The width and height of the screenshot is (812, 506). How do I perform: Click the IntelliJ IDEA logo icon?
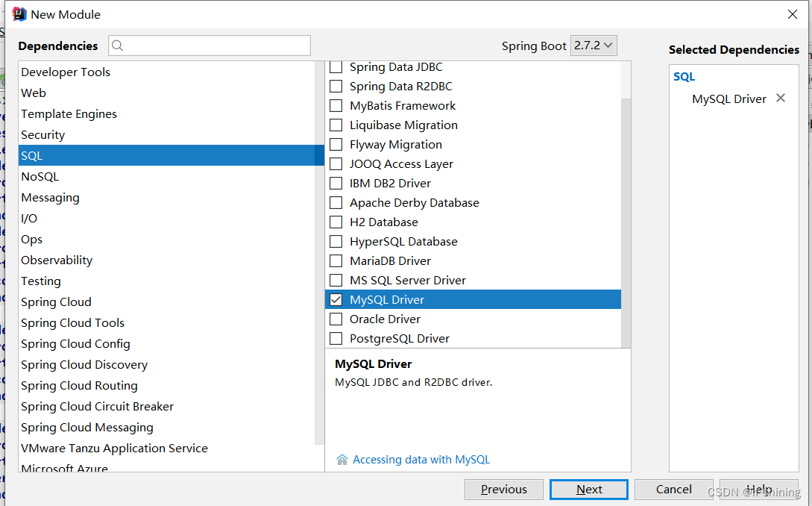click(x=20, y=14)
